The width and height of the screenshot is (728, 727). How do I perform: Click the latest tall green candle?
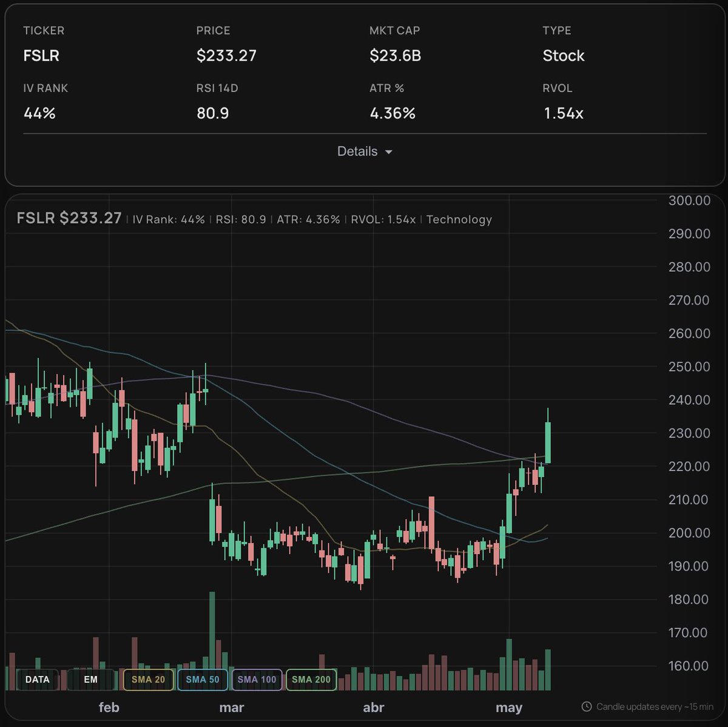[548, 442]
